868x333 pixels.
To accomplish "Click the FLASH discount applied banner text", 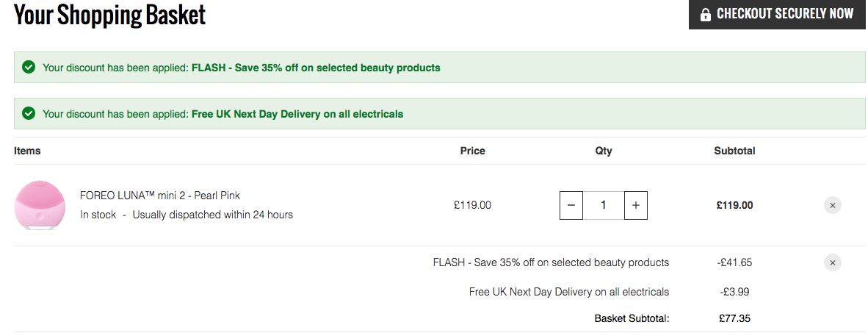I will pyautogui.click(x=242, y=68).
